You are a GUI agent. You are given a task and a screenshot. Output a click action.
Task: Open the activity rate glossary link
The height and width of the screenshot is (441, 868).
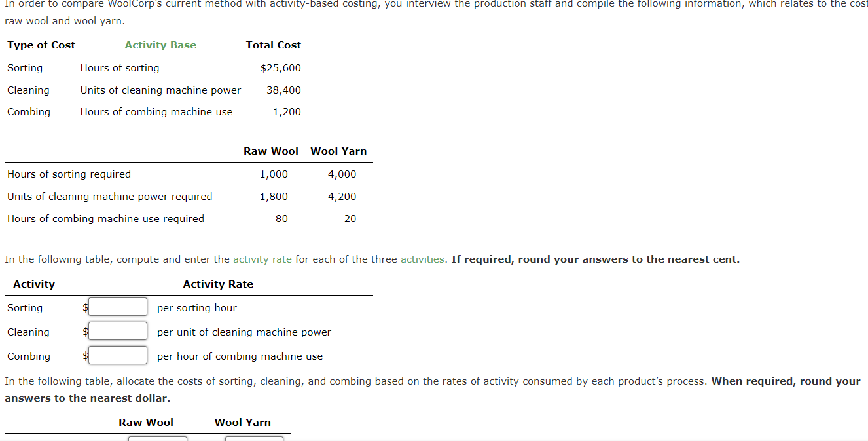(x=262, y=259)
